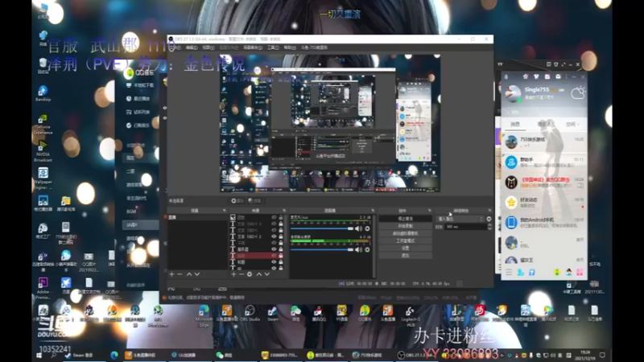644x362 pixels.
Task: Open OBS window from Windows taskbar
Action: (415, 355)
